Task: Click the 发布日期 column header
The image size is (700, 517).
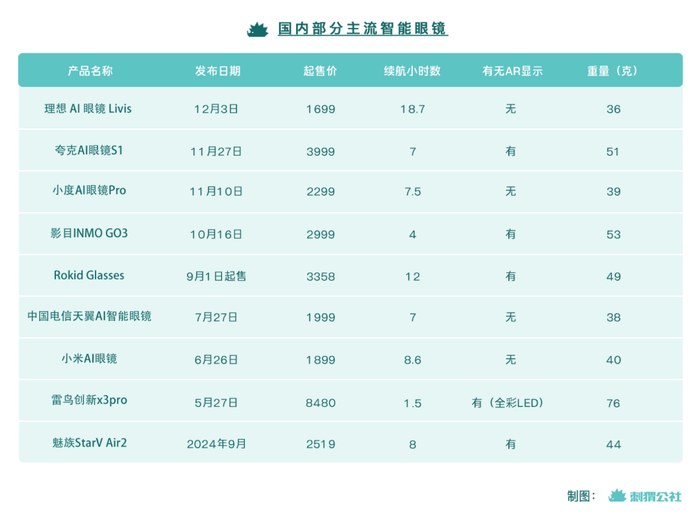Action: click(x=217, y=71)
